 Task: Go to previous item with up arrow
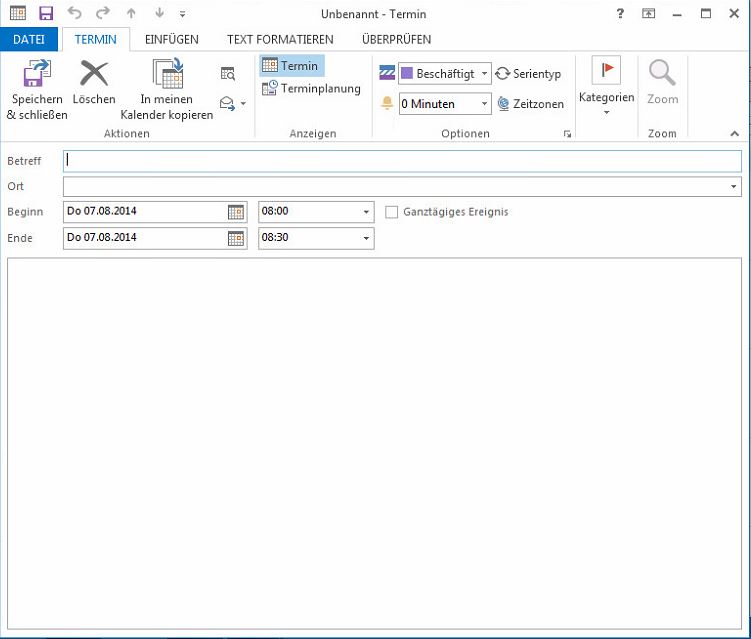click(x=131, y=13)
